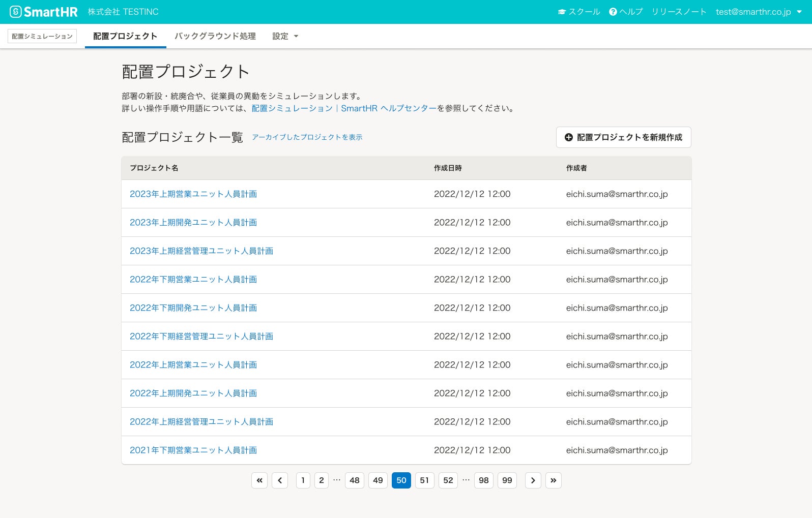Screen dimensions: 812x518
Task: Open the リリースノート link
Action: tap(679, 12)
